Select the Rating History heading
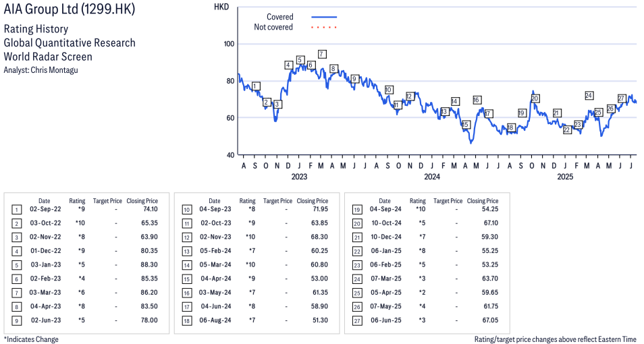Screen dimensions: 644x344 pos(36,29)
